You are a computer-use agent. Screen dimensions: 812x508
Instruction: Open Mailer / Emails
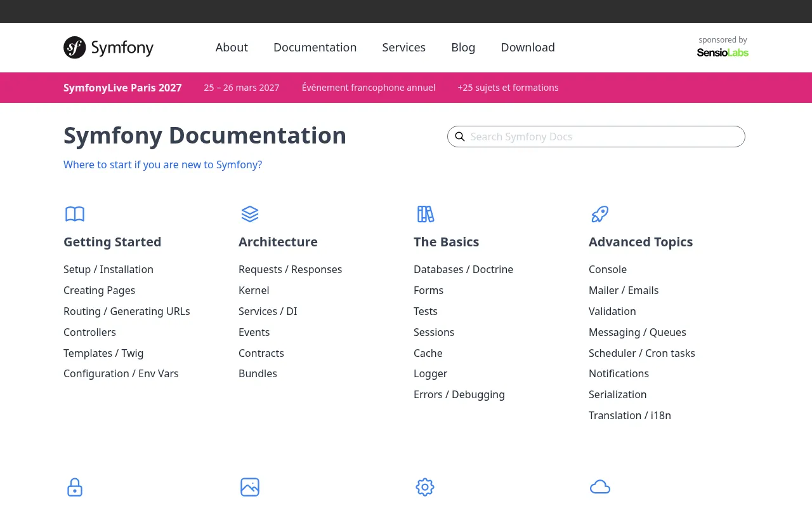tap(624, 290)
